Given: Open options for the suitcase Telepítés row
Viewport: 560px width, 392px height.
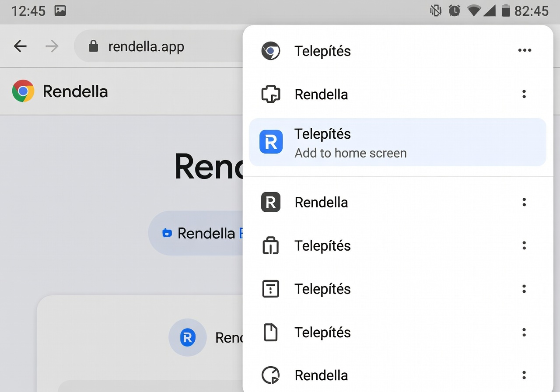Looking at the screenshot, I should click(524, 245).
